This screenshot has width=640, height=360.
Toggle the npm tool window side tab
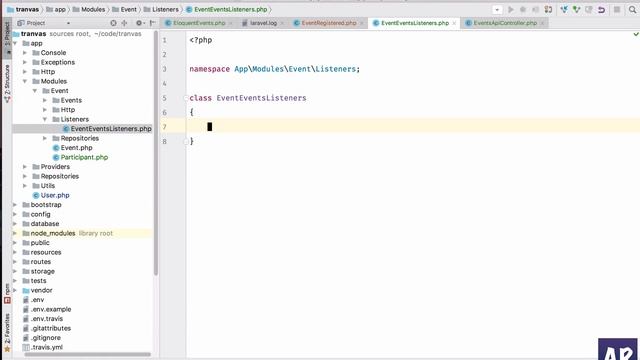[x=7, y=293]
